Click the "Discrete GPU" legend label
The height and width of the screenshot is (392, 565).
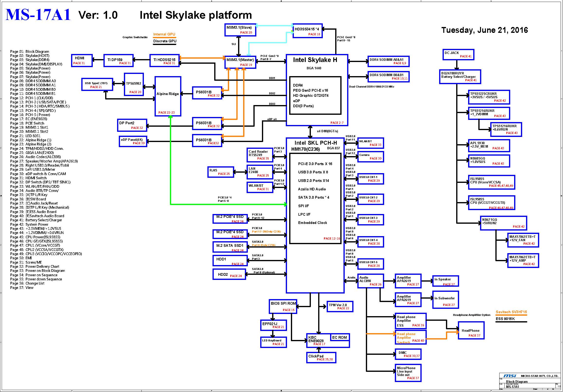(165, 41)
